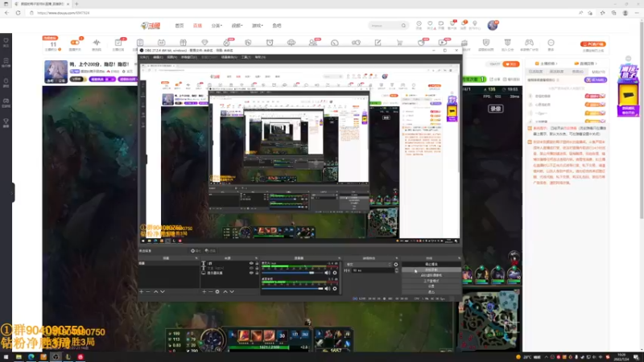Image resolution: width=644 pixels, height=362 pixels.
Task: Move source down in OBS Sources list
Action: pyautogui.click(x=232, y=291)
